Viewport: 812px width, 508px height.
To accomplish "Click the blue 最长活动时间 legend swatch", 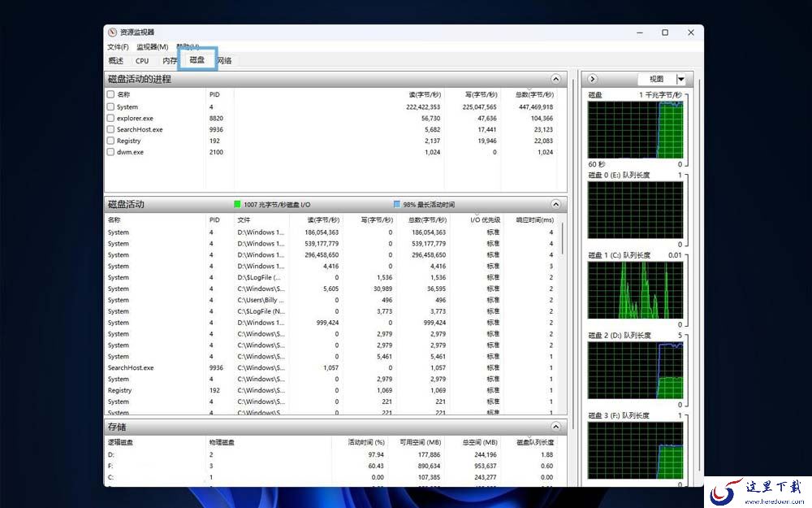I will click(397, 204).
